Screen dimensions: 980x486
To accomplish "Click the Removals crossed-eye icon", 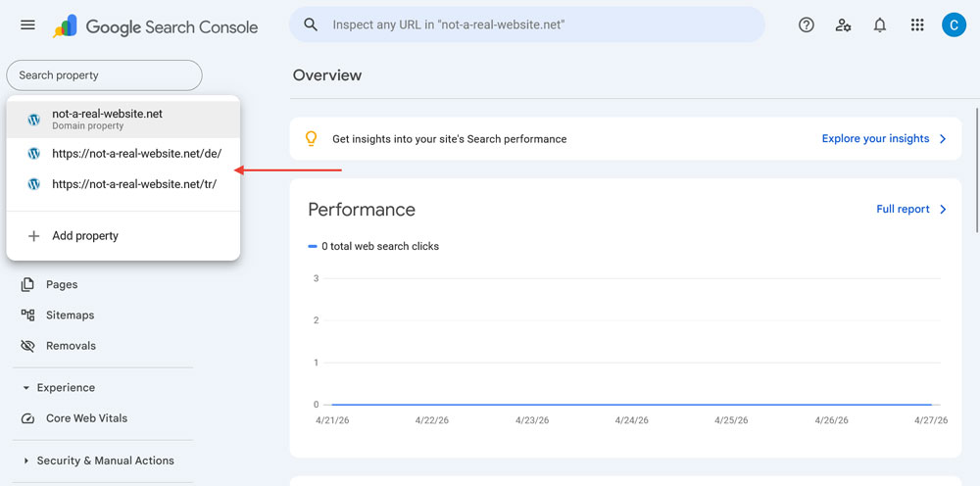I will (27, 346).
